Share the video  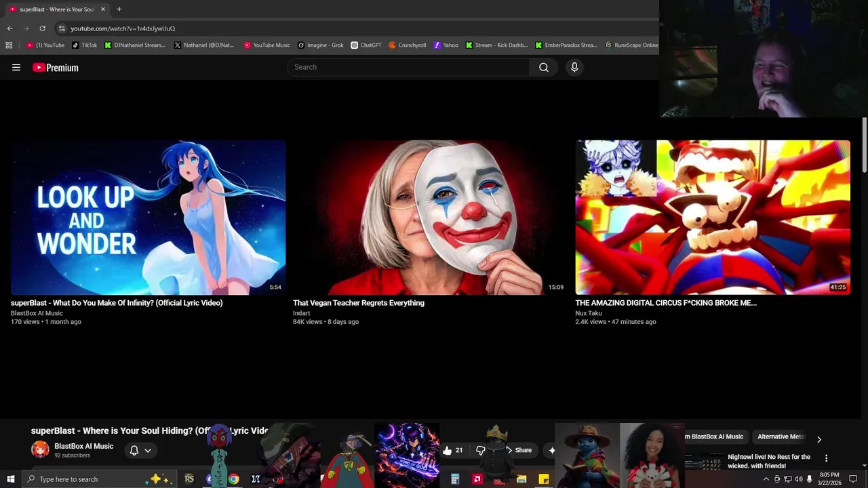pyautogui.click(x=524, y=450)
